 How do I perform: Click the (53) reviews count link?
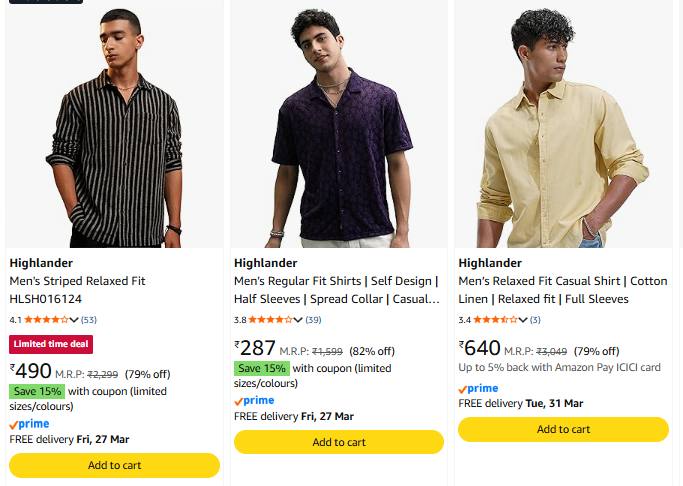[89, 320]
